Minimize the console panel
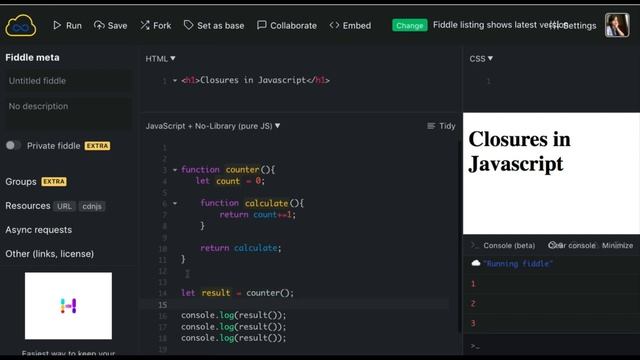 [x=617, y=245]
